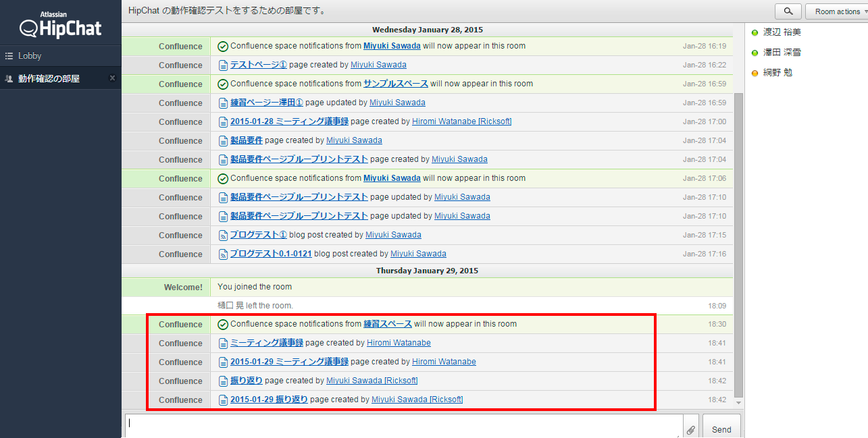Click the page icon beside the 練習ページ title
Image resolution: width=868 pixels, height=438 pixels.
tap(224, 103)
